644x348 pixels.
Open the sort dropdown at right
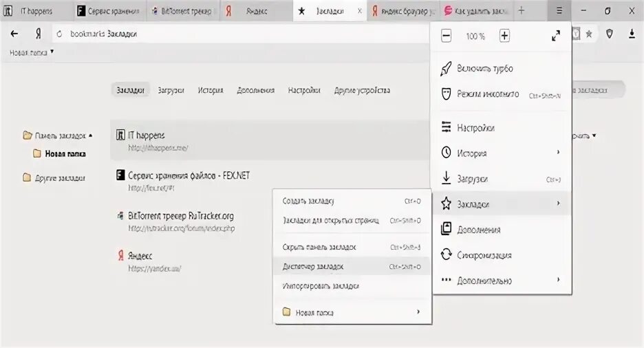point(584,135)
